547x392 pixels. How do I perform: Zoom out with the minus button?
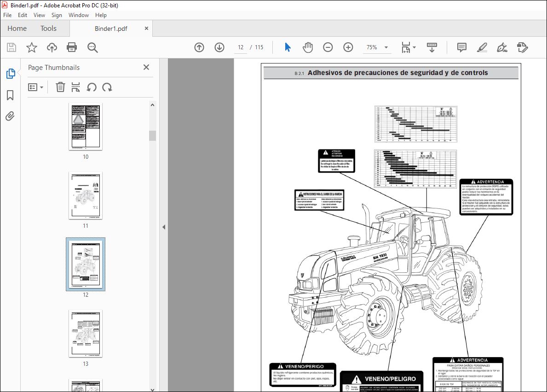coord(328,47)
